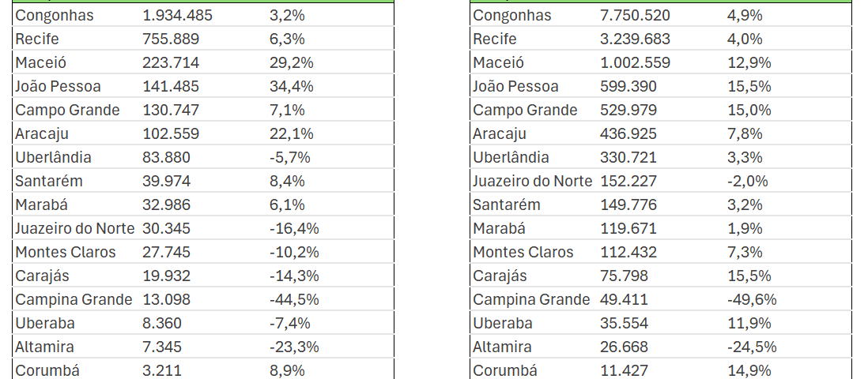
Task: Select the cell with value 1.002.559
Action: pyautogui.click(x=636, y=62)
